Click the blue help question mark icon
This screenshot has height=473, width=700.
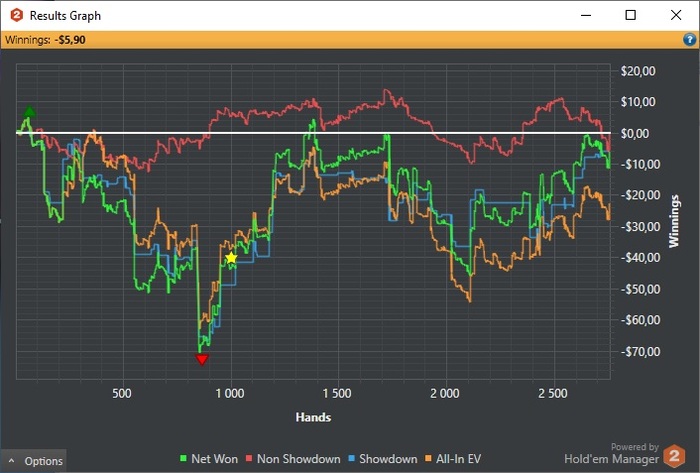coord(689,40)
